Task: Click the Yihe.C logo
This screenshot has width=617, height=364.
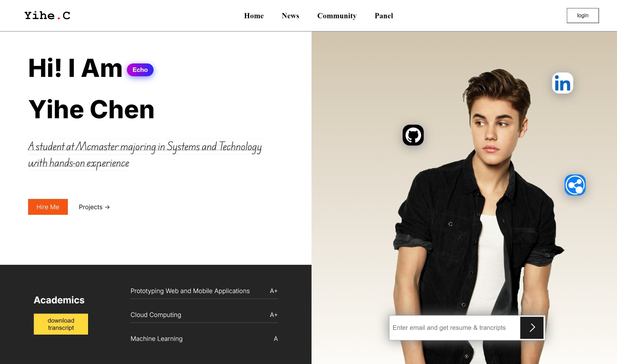Action: click(x=47, y=16)
